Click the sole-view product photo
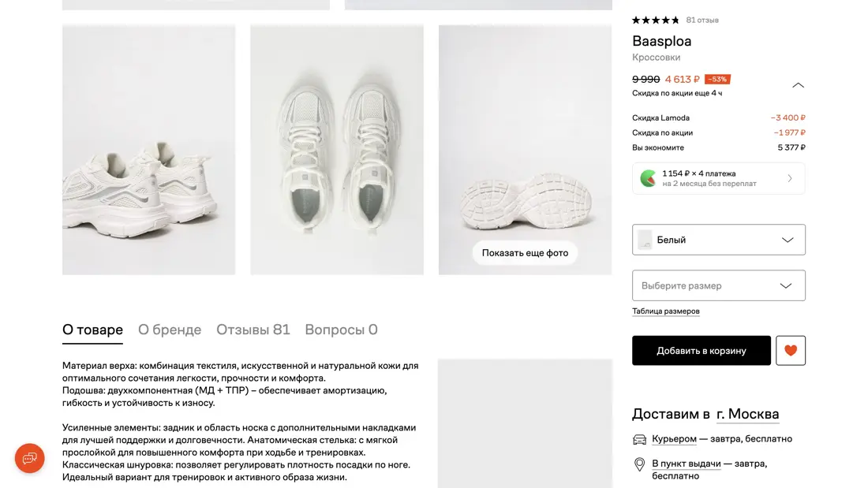Screen dimensions: 868x488 [524, 150]
